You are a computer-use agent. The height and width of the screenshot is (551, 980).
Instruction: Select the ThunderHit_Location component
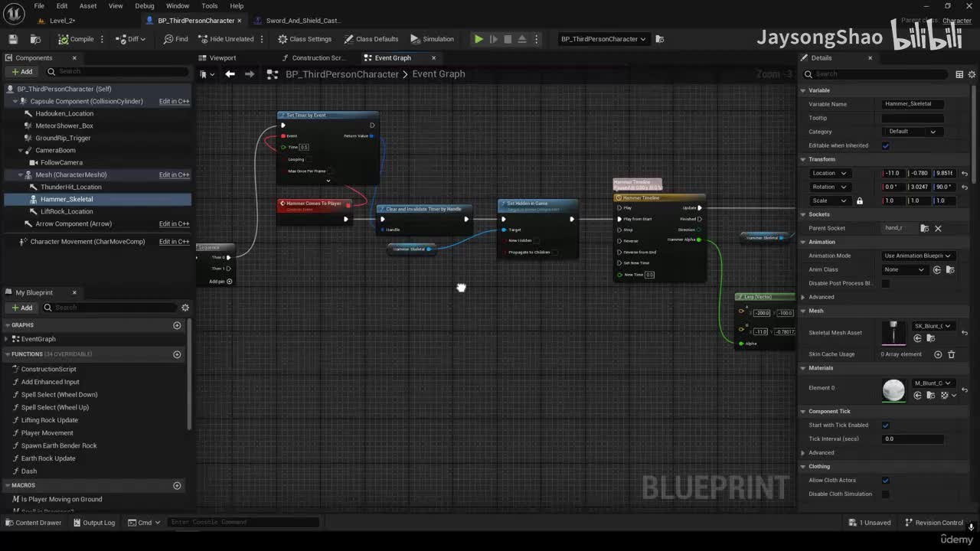point(70,187)
